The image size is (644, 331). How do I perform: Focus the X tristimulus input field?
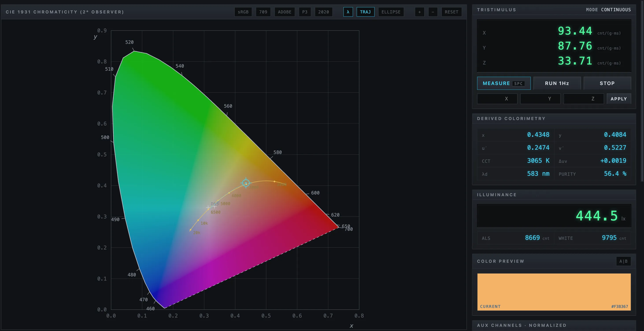click(x=497, y=99)
